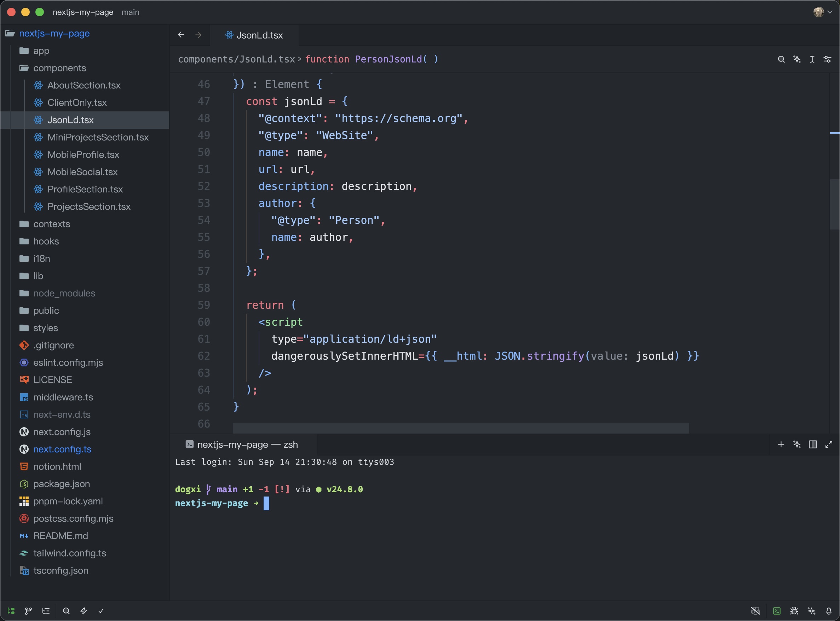
Task: Click components/JsonLd.tsx breadcrumb path
Action: click(x=236, y=59)
